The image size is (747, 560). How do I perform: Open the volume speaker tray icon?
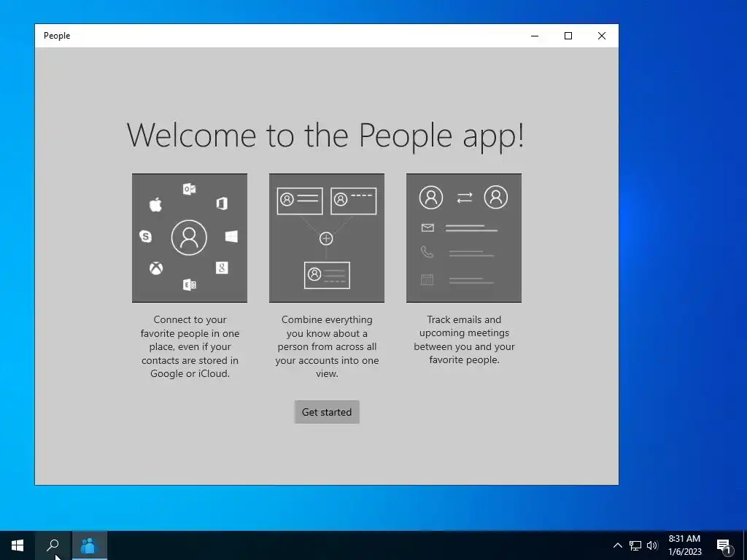click(x=652, y=545)
